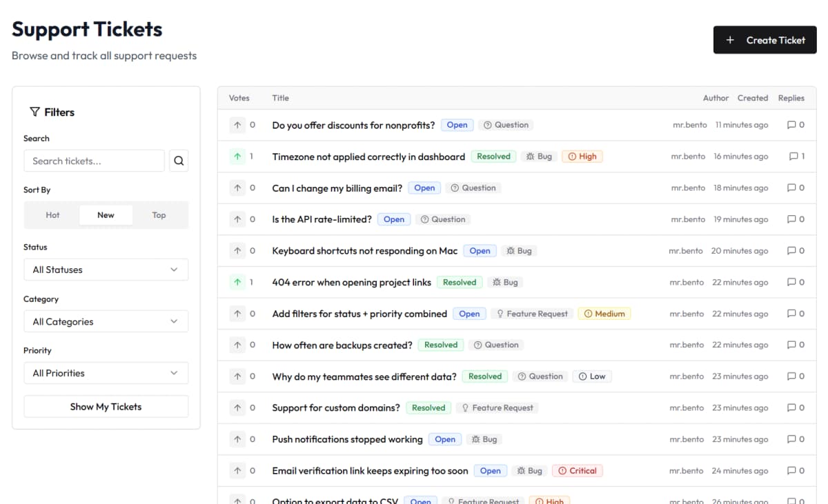Open the All Statuses dropdown

click(x=106, y=270)
